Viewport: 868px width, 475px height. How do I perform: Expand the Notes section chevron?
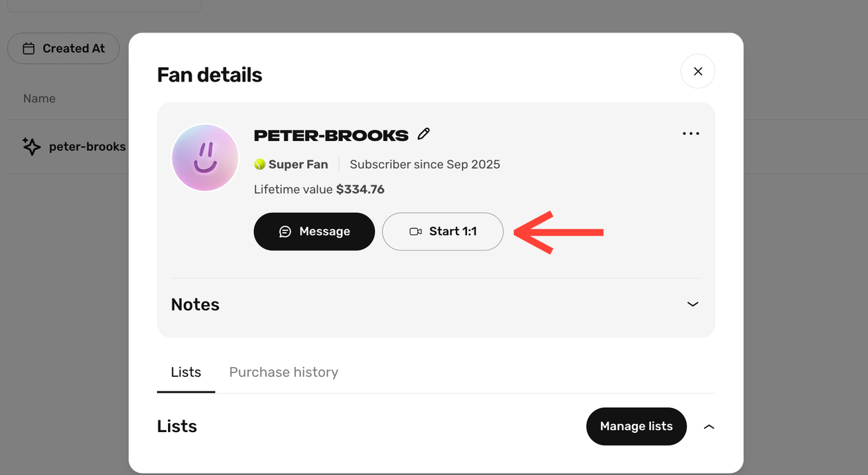point(692,304)
